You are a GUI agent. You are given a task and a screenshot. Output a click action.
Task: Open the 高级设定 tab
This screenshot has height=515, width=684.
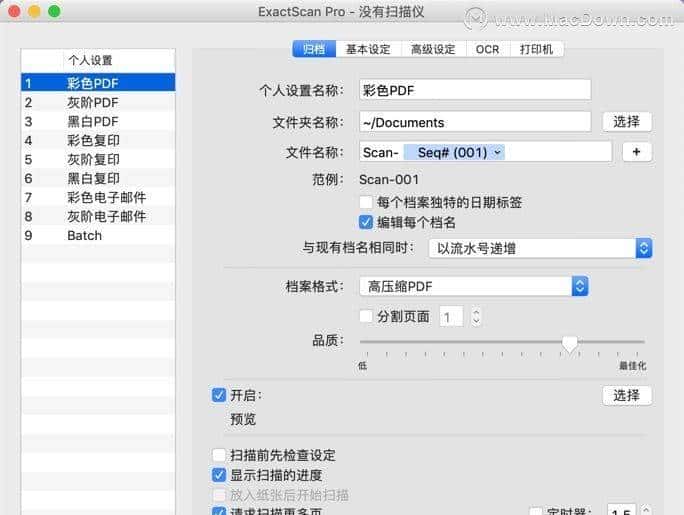tap(433, 49)
